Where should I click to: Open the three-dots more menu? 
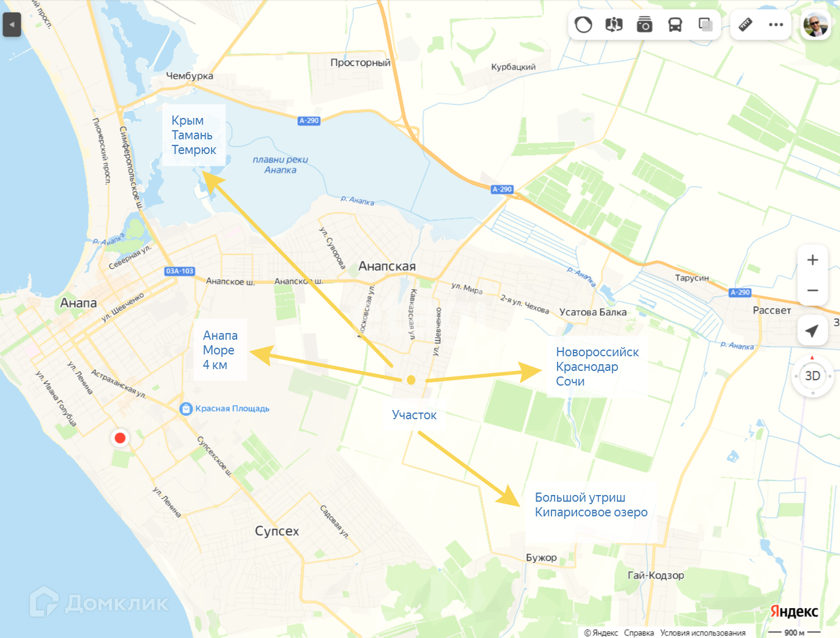(776, 24)
